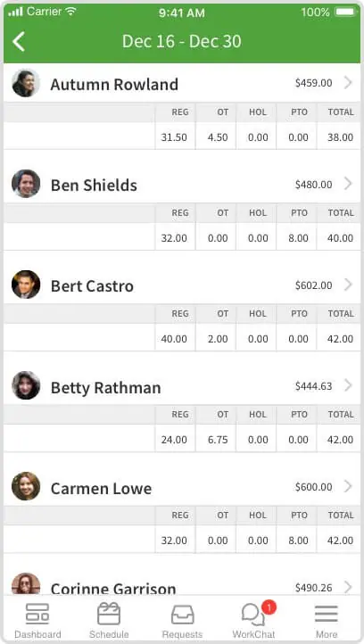Tap Bert Castro's avatar picture
The image size is (364, 644).
pyautogui.click(x=26, y=285)
